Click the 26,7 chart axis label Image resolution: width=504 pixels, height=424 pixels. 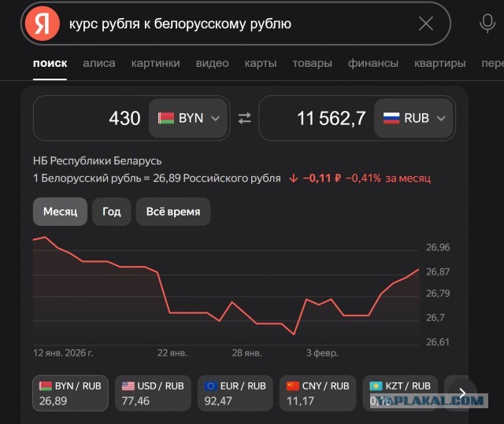click(x=435, y=318)
